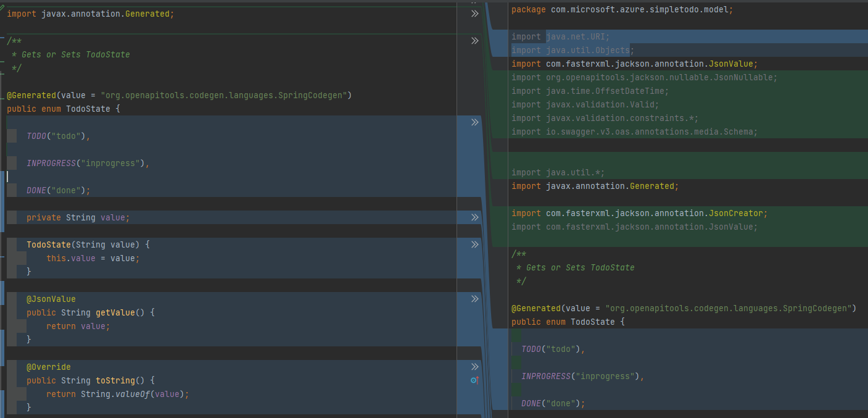The width and height of the screenshot is (868, 418).
Task: Click '* Gets or Sets TodoState' comment in right pane
Action: [576, 267]
